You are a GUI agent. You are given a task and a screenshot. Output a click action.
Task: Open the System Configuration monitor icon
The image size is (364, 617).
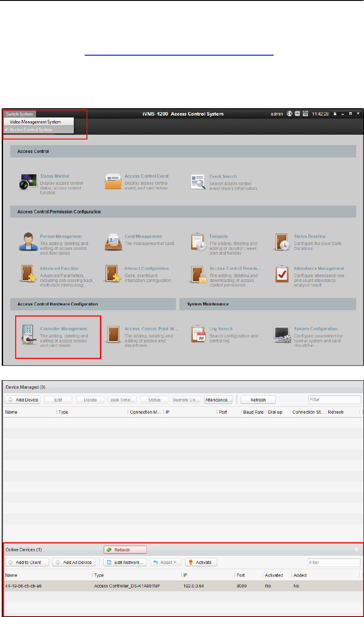click(282, 335)
